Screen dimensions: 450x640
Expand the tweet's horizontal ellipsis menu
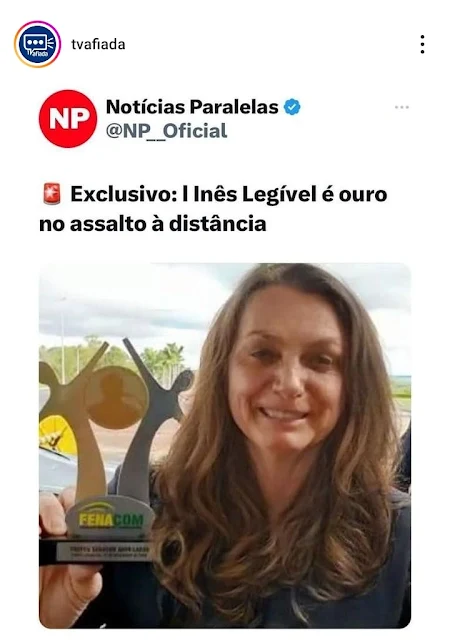tap(402, 107)
